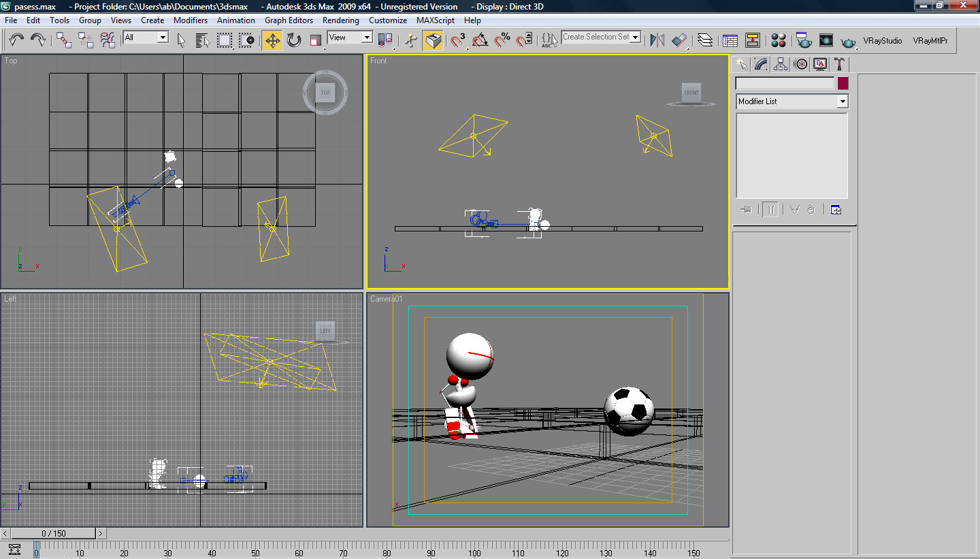980x559 pixels.
Task: Open the Select by Name list
Action: pyautogui.click(x=203, y=40)
